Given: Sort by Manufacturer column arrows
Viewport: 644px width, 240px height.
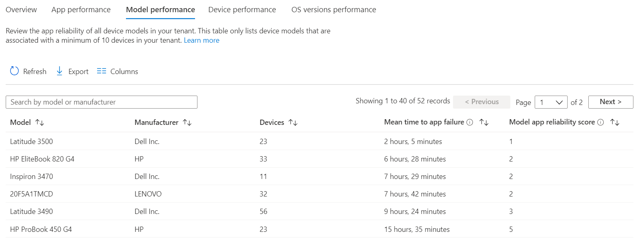Looking at the screenshot, I should pos(187,122).
